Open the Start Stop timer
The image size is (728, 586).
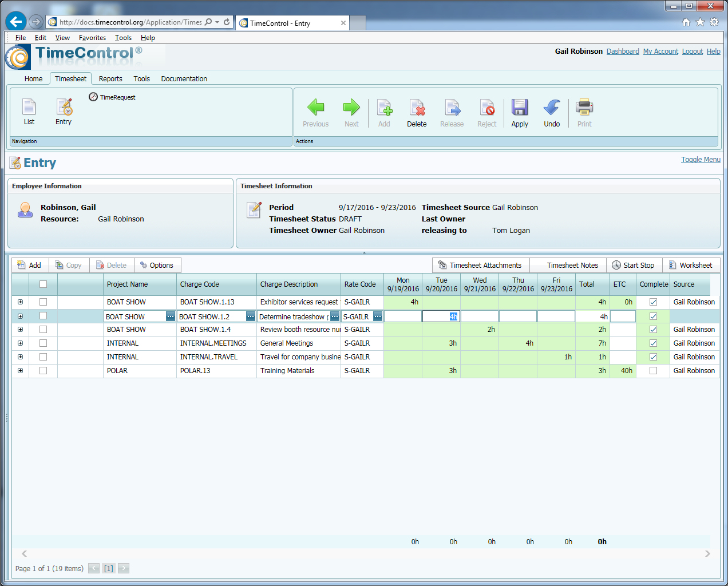pos(634,265)
